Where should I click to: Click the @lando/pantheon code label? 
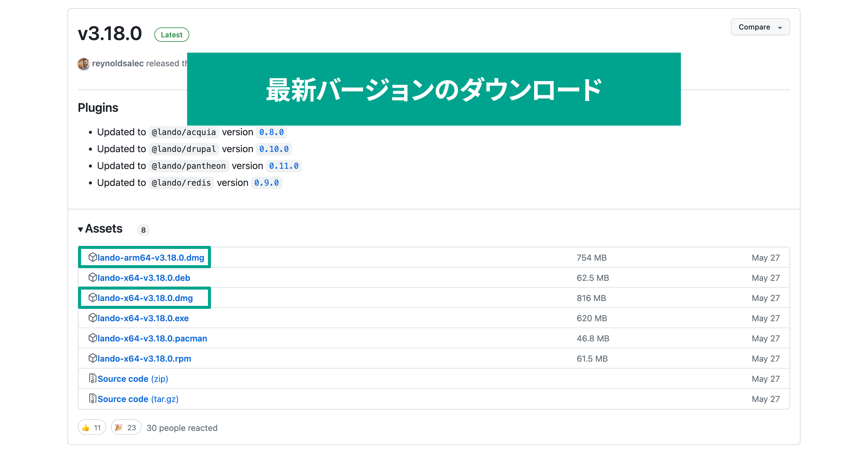pyautogui.click(x=189, y=166)
